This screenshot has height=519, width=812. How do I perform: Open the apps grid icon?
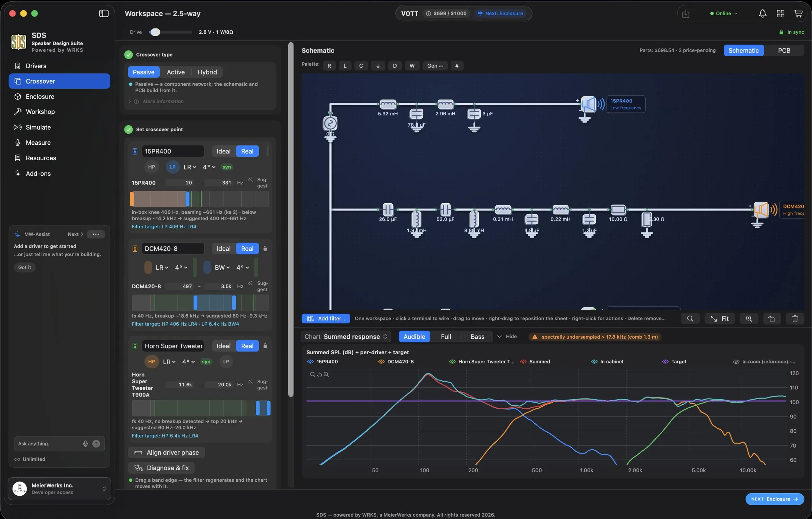coord(780,14)
